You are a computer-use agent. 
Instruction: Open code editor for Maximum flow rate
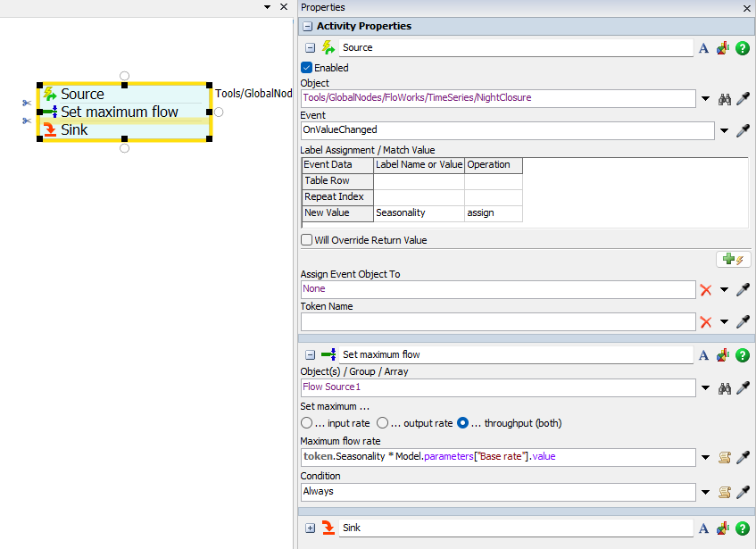(x=725, y=457)
